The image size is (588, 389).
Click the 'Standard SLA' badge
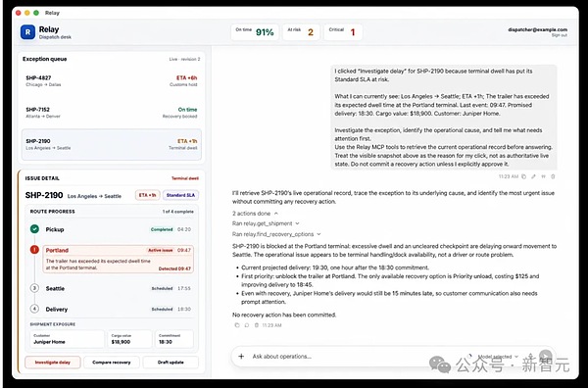point(180,195)
